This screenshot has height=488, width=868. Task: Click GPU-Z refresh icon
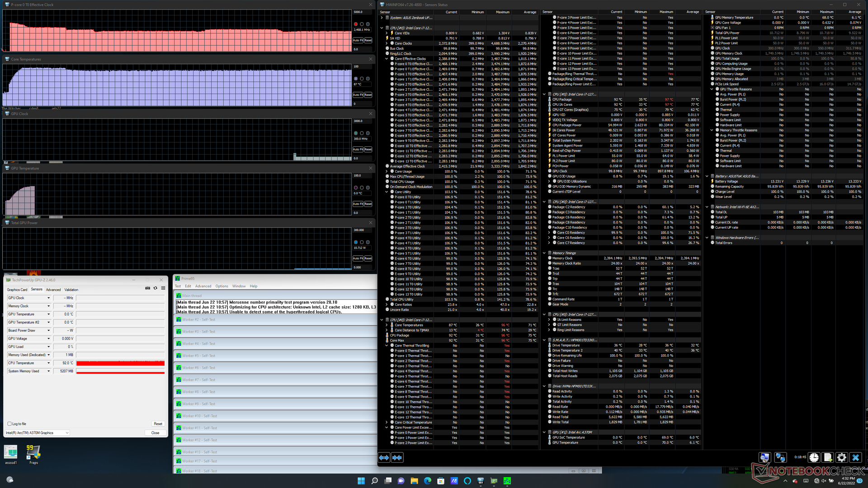[x=156, y=288]
